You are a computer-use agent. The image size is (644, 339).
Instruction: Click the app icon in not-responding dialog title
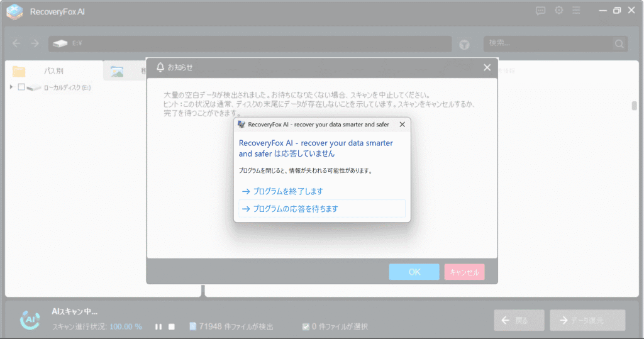(x=241, y=124)
